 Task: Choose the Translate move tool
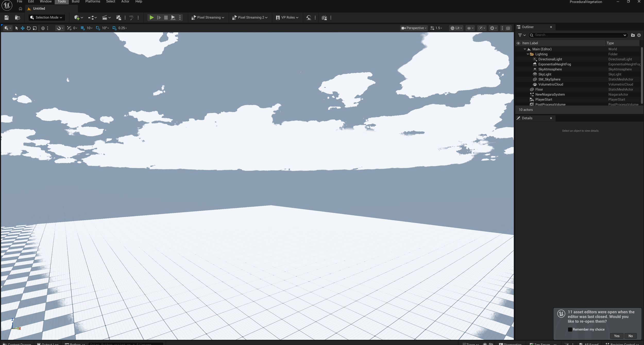coord(23,28)
